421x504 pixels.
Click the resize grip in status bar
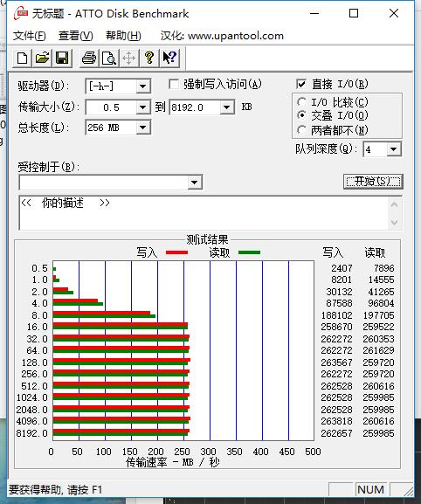(409, 491)
